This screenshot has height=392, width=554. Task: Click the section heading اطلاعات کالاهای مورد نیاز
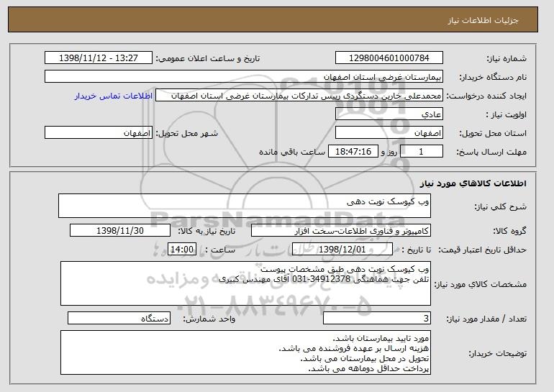pyautogui.click(x=473, y=183)
